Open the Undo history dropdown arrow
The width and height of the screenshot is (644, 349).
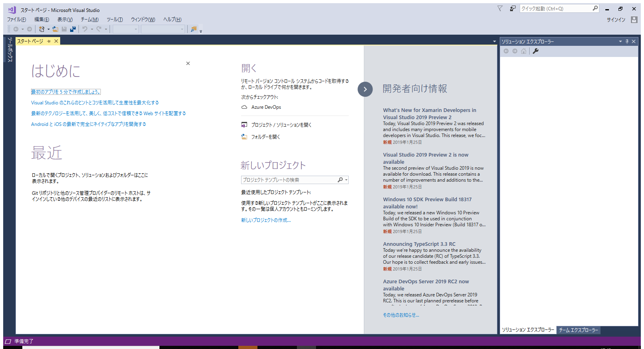[x=92, y=29]
